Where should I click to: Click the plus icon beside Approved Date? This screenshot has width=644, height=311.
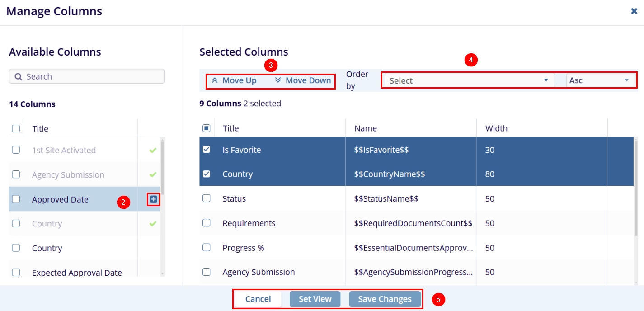click(153, 199)
